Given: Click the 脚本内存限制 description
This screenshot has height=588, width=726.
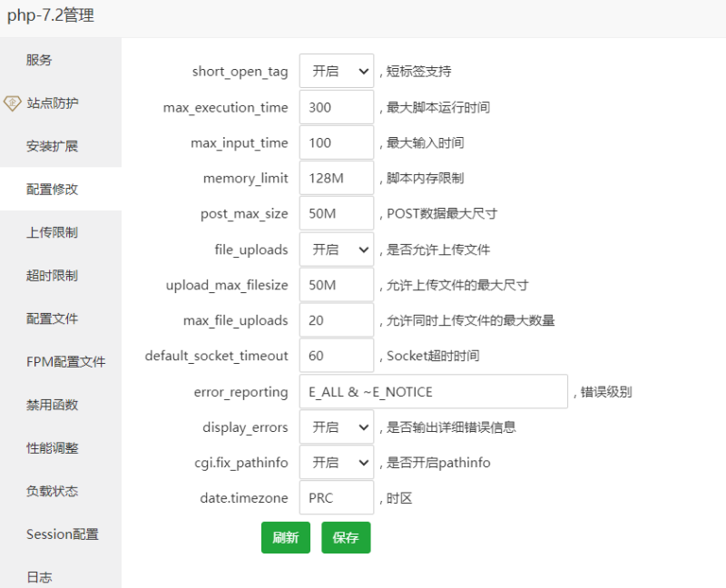Looking at the screenshot, I should 426,178.
